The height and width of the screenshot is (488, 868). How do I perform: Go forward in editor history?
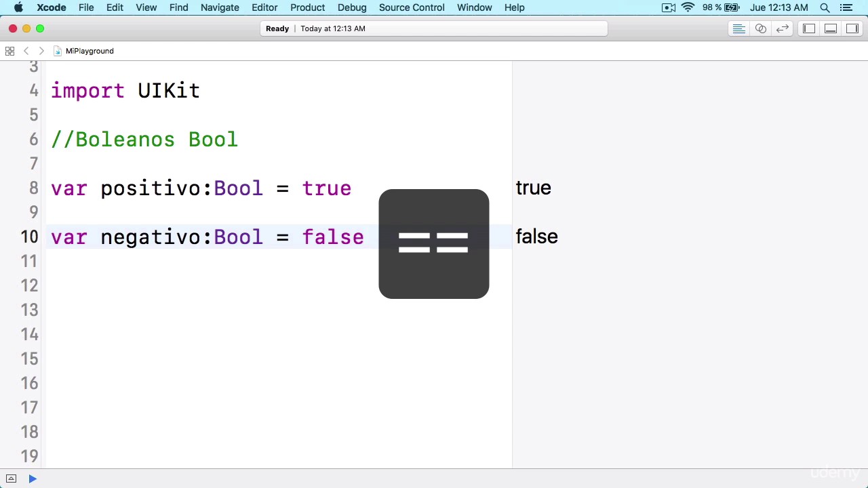[x=41, y=51]
